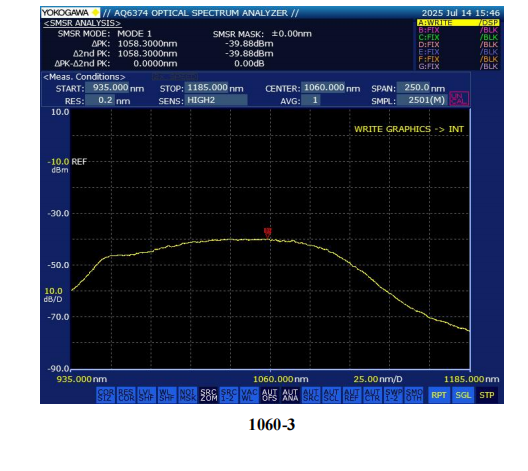This screenshot has width=528, height=471.
Task: Click the NOI MSK status indicator
Action: pos(187,395)
